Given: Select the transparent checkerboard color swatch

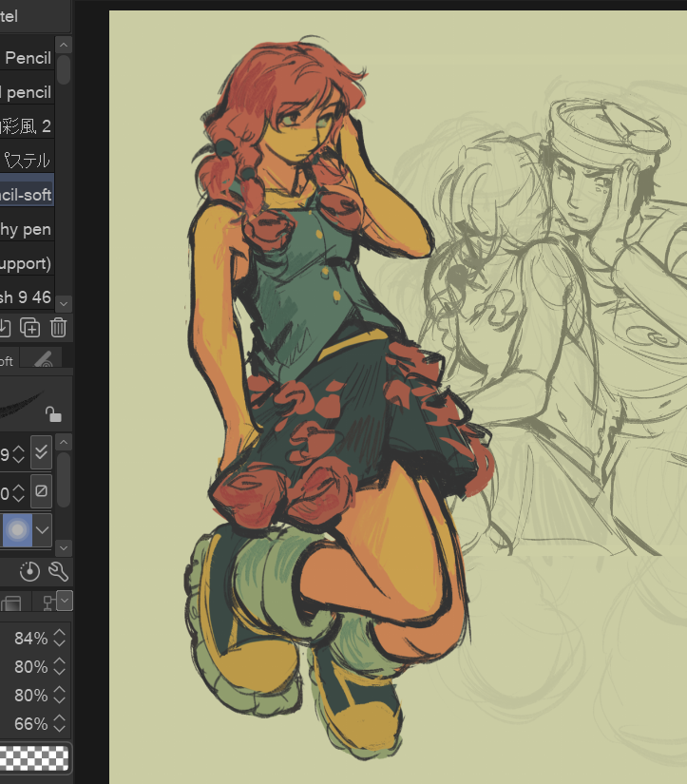Looking at the screenshot, I should coord(34,757).
